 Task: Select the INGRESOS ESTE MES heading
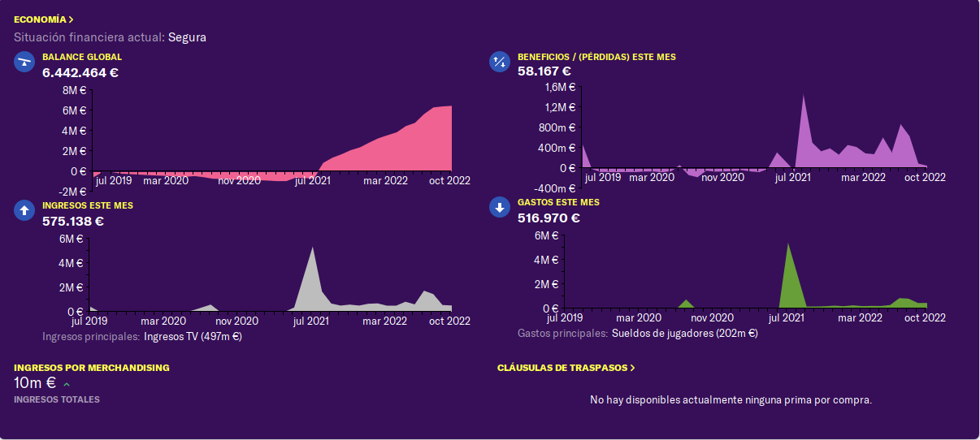pyautogui.click(x=88, y=205)
